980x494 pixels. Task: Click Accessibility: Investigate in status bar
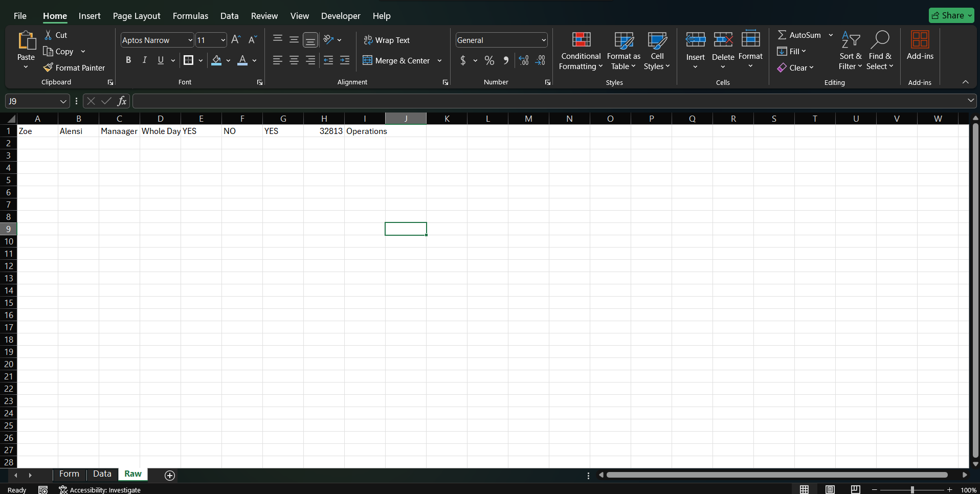tap(100, 490)
